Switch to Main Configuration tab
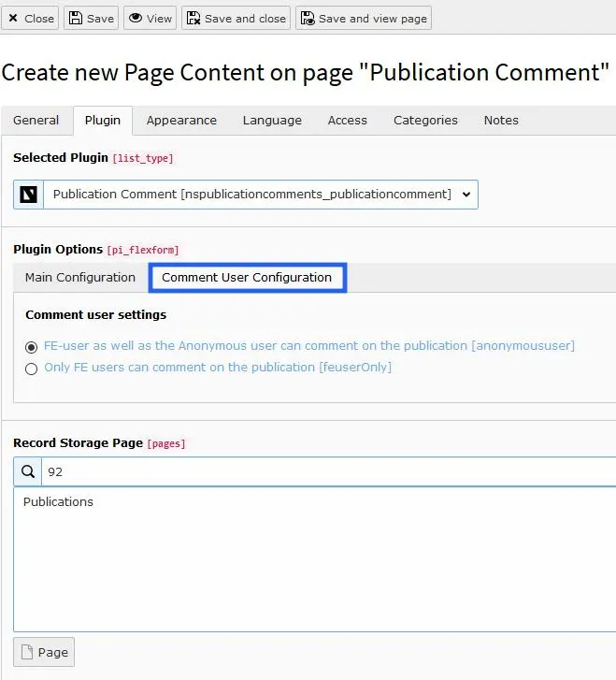This screenshot has height=680, width=616. 80,277
